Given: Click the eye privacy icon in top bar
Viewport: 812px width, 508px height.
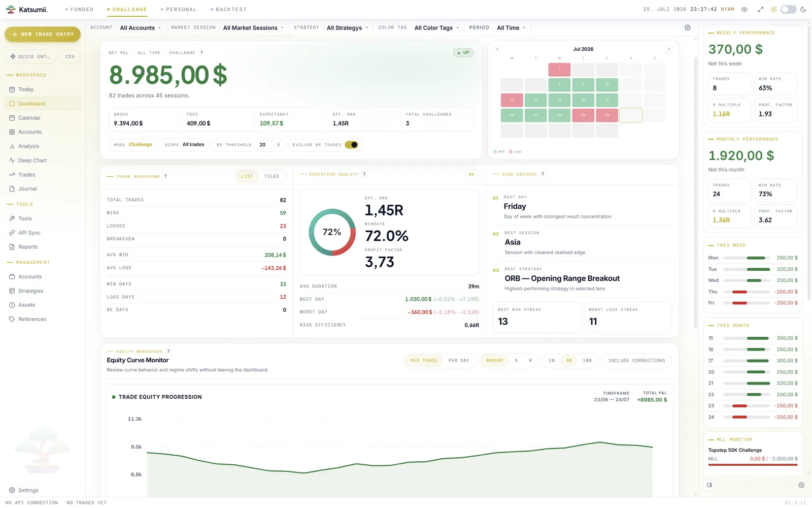Looking at the screenshot, I should click(745, 10).
